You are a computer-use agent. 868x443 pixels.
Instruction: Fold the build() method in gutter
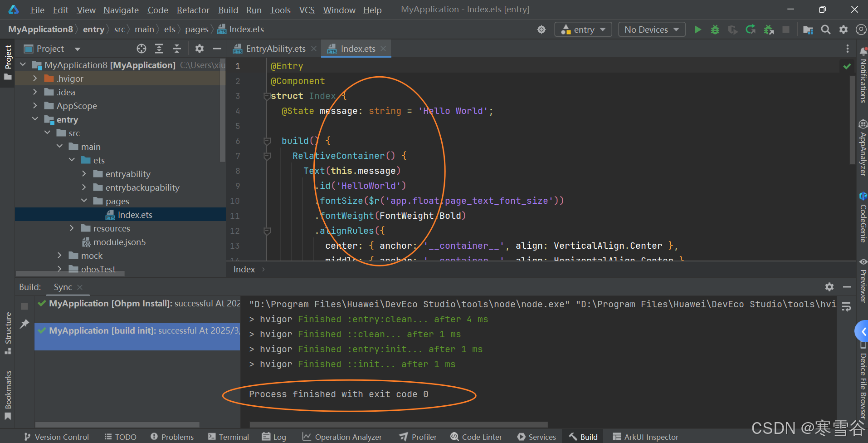(x=267, y=141)
